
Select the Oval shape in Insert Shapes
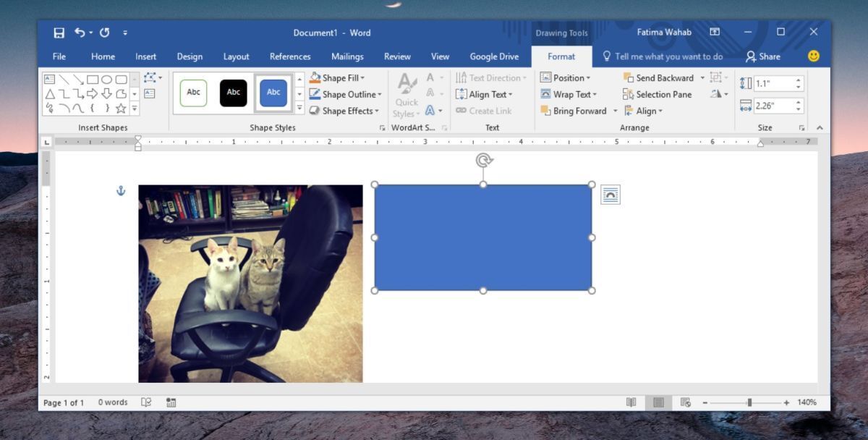click(x=107, y=78)
